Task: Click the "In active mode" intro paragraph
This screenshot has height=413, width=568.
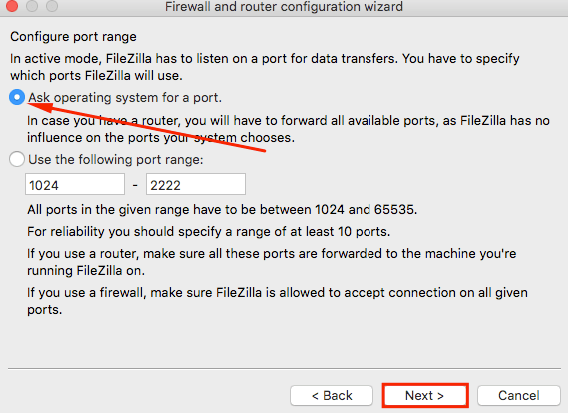Action: (265, 67)
